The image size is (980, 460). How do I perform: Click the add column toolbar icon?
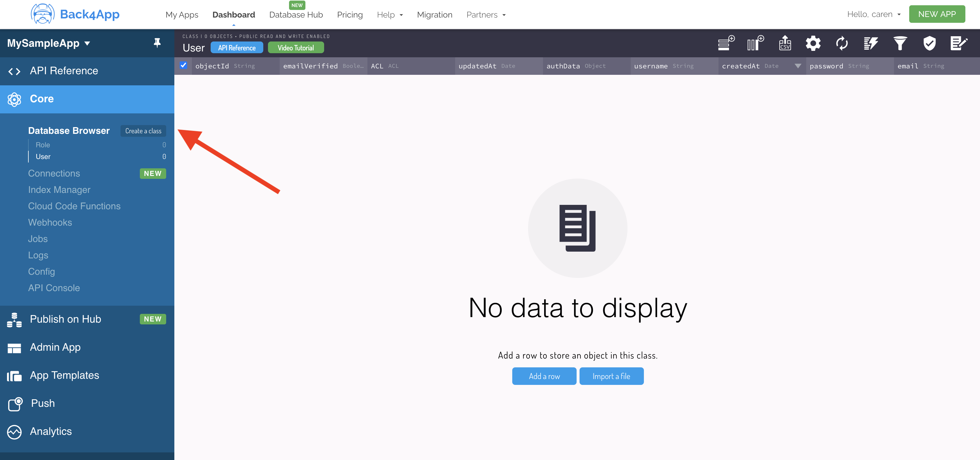tap(755, 43)
